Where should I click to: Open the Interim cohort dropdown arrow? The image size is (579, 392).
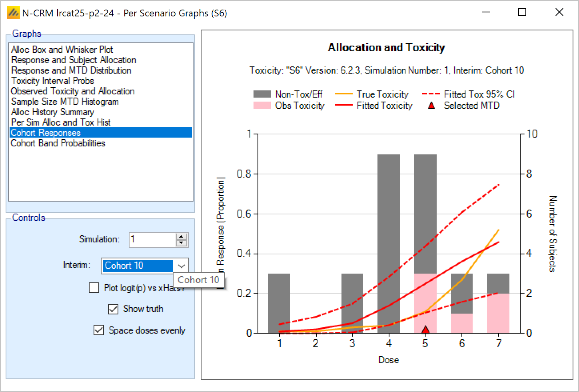[x=182, y=266]
